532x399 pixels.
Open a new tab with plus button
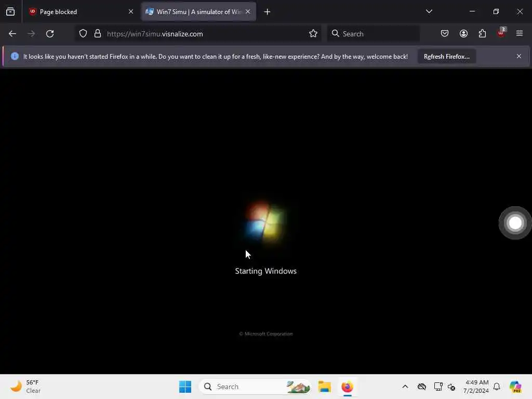click(267, 12)
